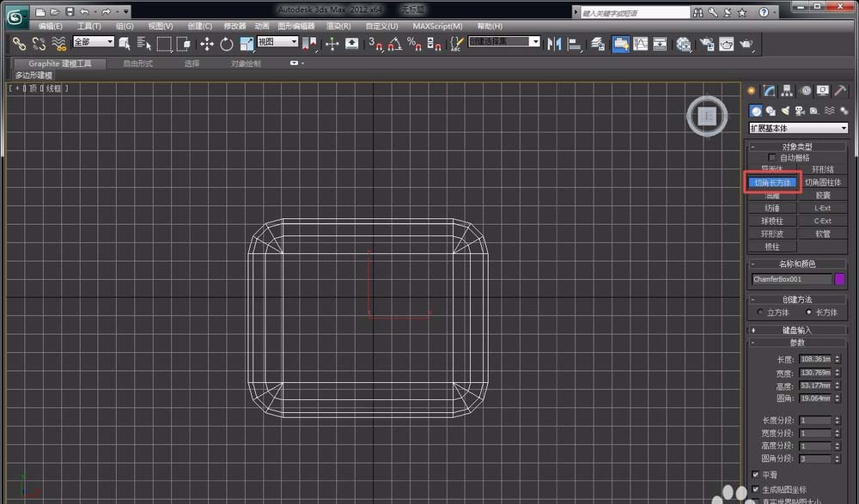Select the 立方体 creation method
This screenshot has height=504, width=859.
[760, 313]
